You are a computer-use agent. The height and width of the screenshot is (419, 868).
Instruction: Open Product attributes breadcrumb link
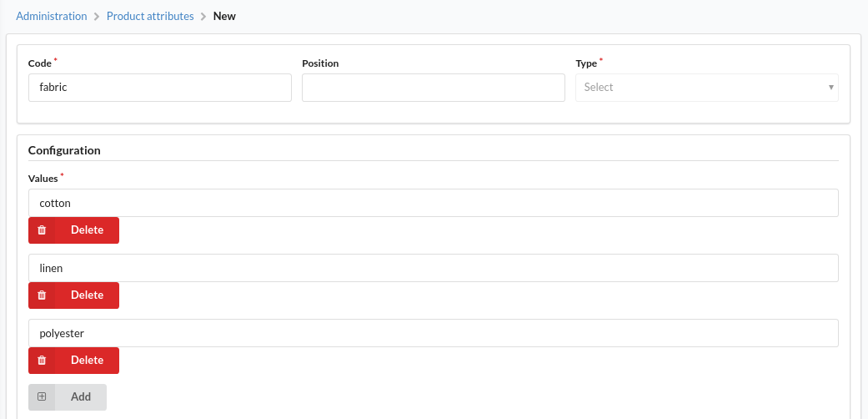click(x=150, y=16)
